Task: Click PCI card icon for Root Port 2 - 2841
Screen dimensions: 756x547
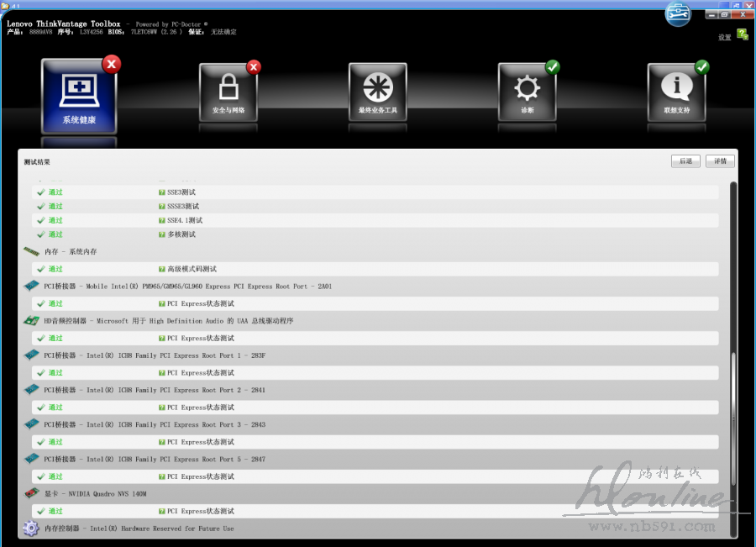Action: (31, 389)
